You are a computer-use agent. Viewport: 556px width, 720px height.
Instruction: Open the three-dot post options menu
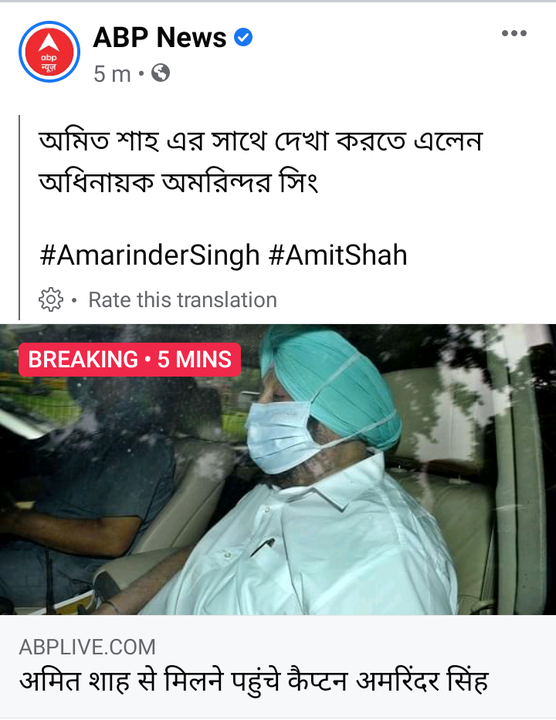pos(514,34)
